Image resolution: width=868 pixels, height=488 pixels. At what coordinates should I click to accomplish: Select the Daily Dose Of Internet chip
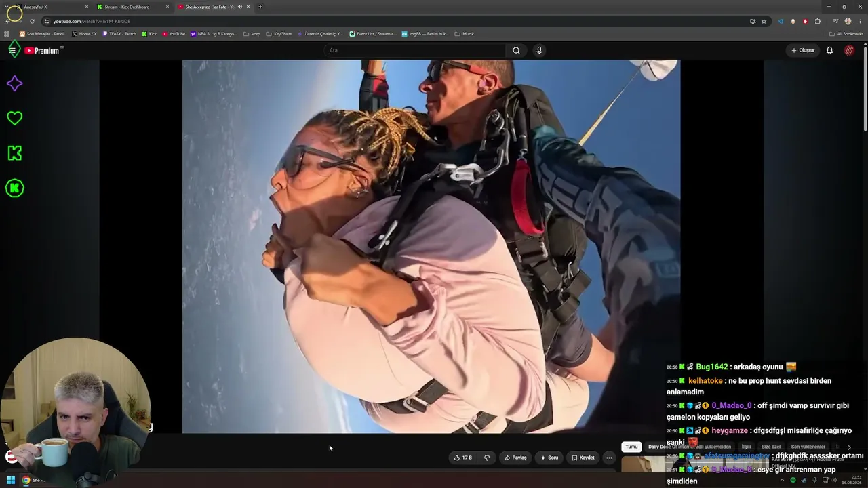click(690, 447)
